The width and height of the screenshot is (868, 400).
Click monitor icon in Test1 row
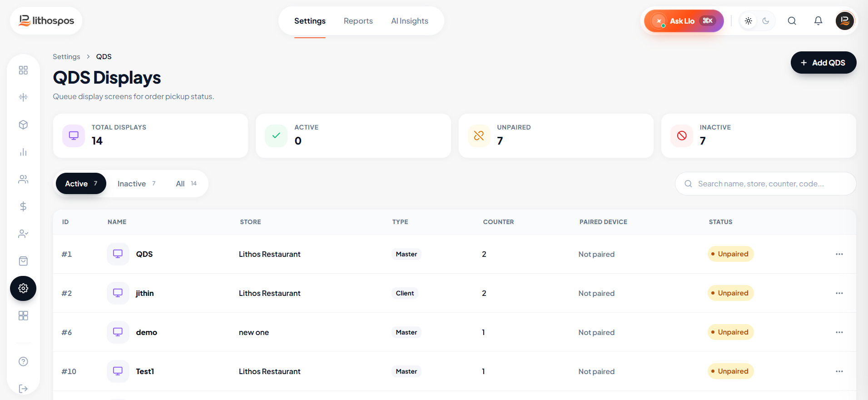tap(118, 371)
